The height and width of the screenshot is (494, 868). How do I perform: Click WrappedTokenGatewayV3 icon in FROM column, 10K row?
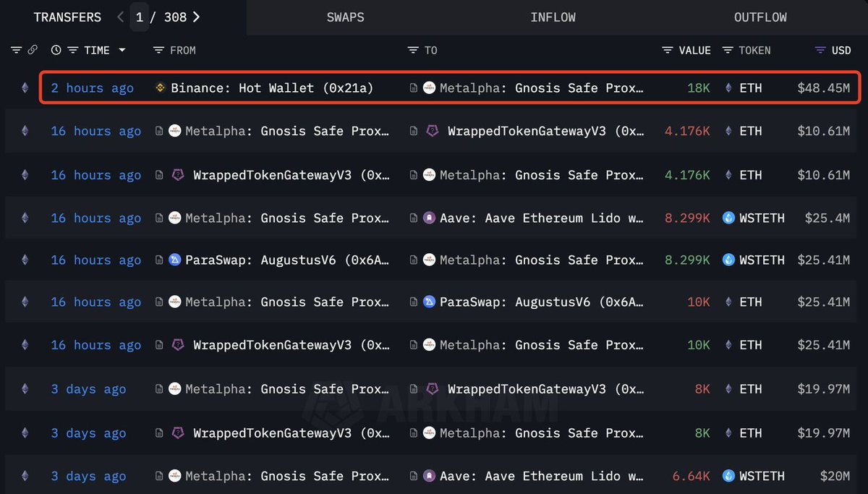coord(177,345)
